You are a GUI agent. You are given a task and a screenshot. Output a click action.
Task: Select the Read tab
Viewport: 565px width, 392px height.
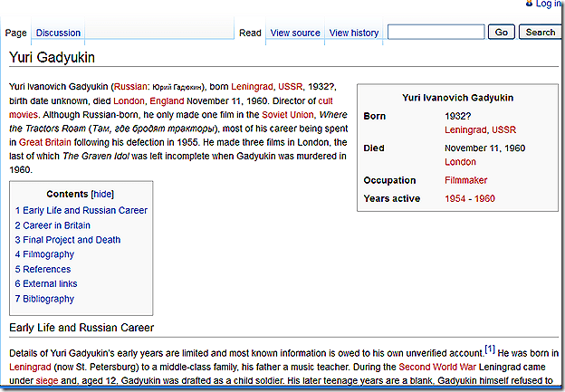(250, 33)
